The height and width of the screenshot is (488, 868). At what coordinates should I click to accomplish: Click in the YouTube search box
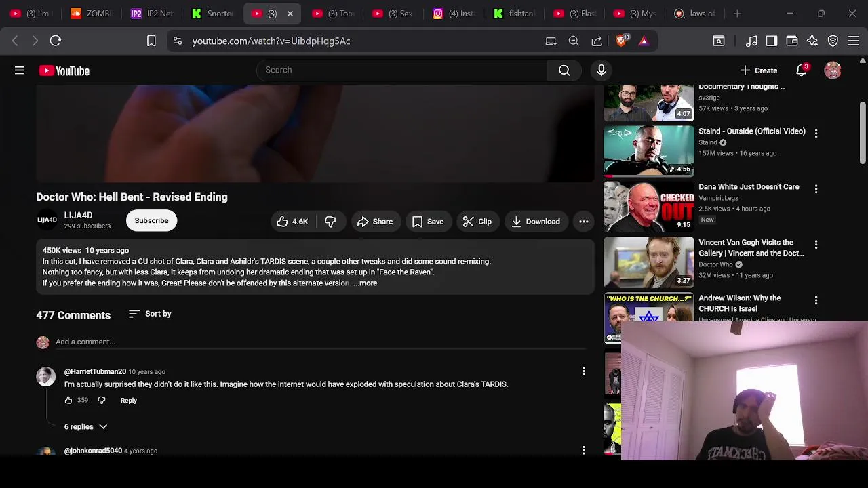(402, 70)
